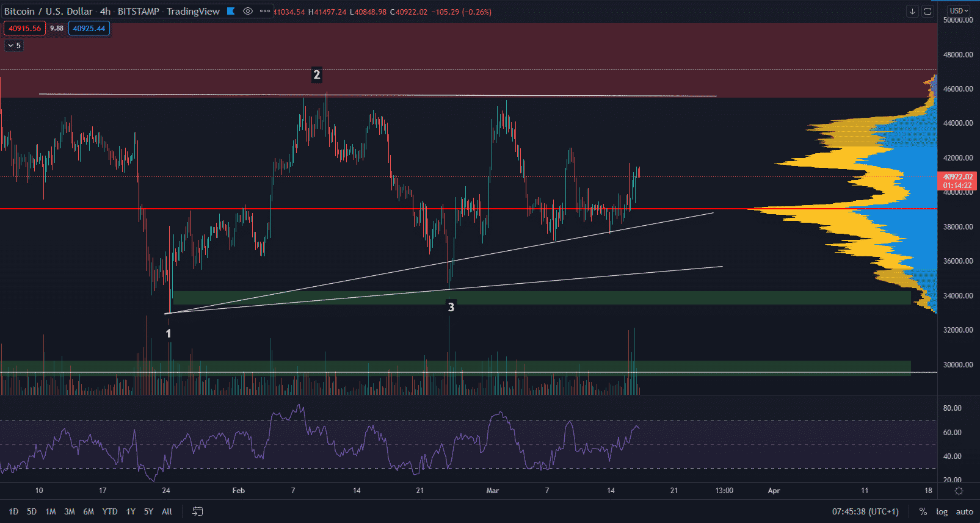Image resolution: width=980 pixels, height=523 pixels.
Task: Toggle auto scale mode
Action: click(x=964, y=511)
